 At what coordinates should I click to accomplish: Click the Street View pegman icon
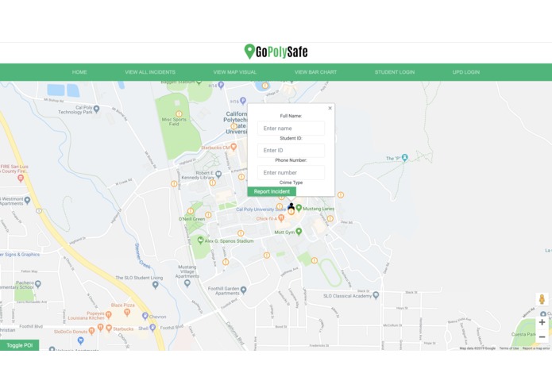point(542,299)
